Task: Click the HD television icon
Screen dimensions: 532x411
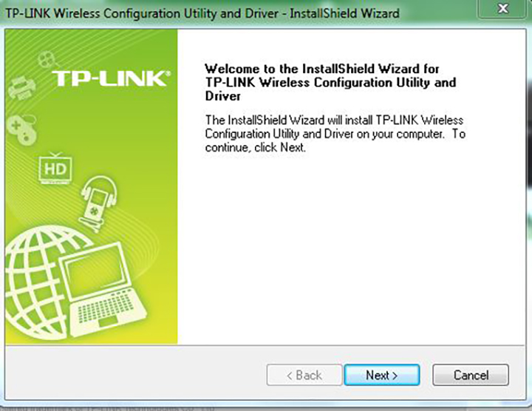Action: click(55, 169)
